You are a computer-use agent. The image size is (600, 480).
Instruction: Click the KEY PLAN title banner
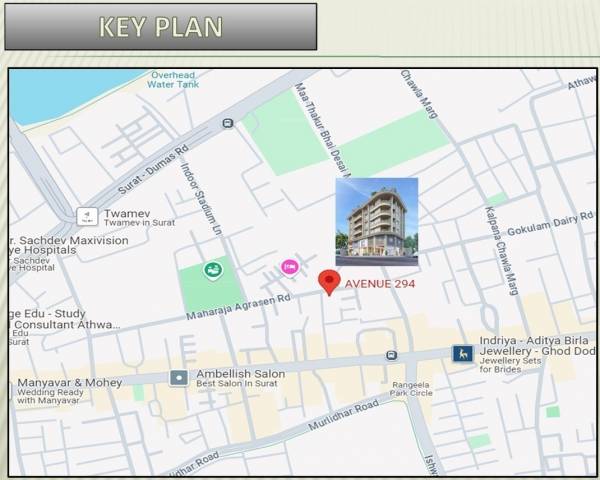pyautogui.click(x=161, y=27)
